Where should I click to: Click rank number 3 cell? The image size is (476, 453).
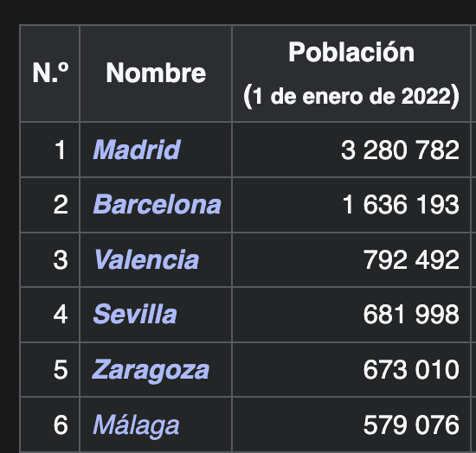(50, 259)
